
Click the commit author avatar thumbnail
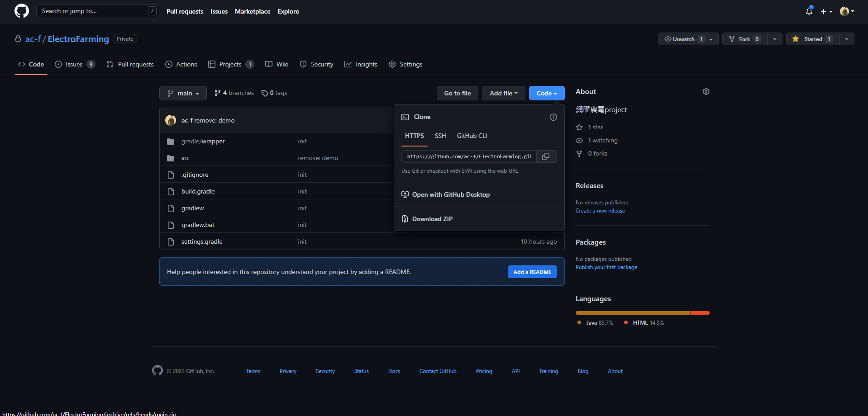[x=171, y=120]
